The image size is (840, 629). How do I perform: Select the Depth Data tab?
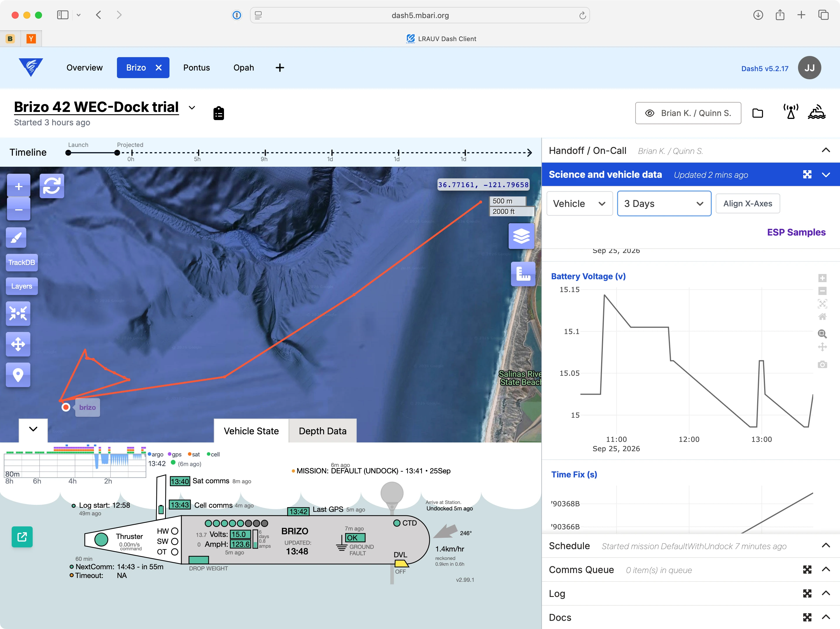click(x=322, y=431)
